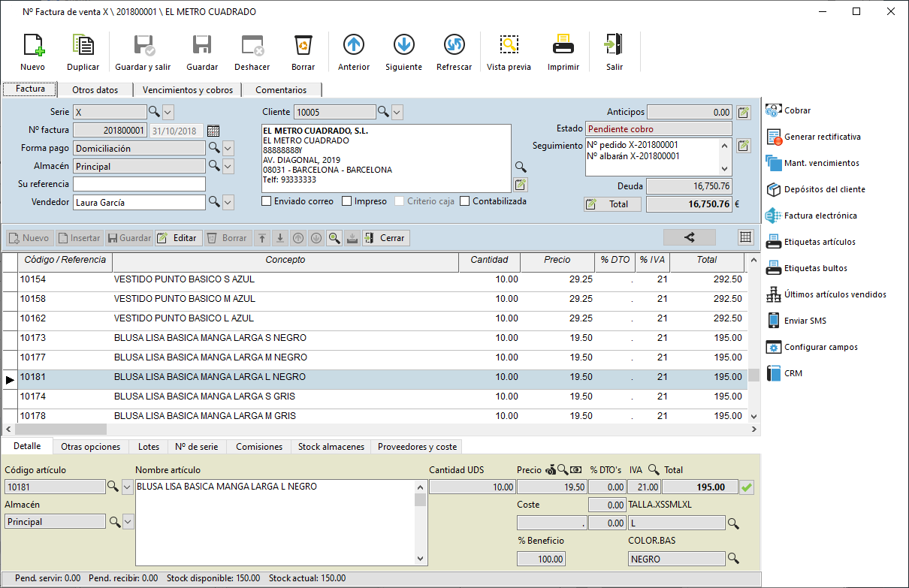Move line to top arrow icon
The image size is (909, 588).
point(262,238)
